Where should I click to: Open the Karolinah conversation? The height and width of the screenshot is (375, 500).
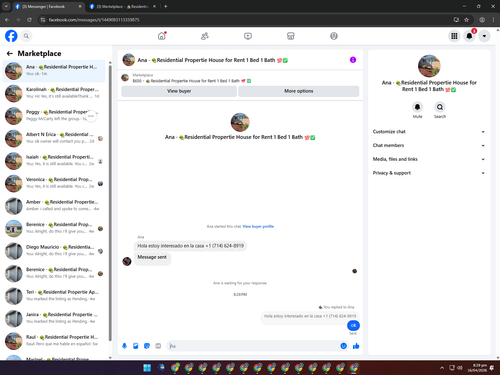coord(54,93)
